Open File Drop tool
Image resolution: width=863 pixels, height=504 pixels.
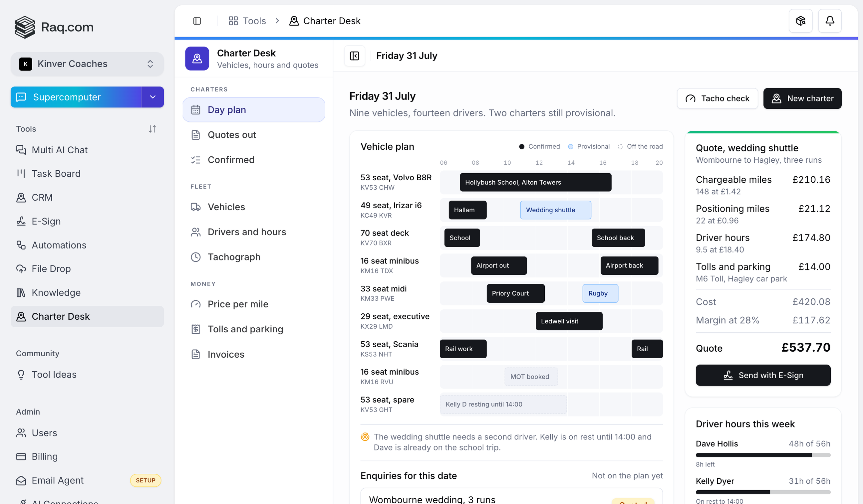click(87, 268)
